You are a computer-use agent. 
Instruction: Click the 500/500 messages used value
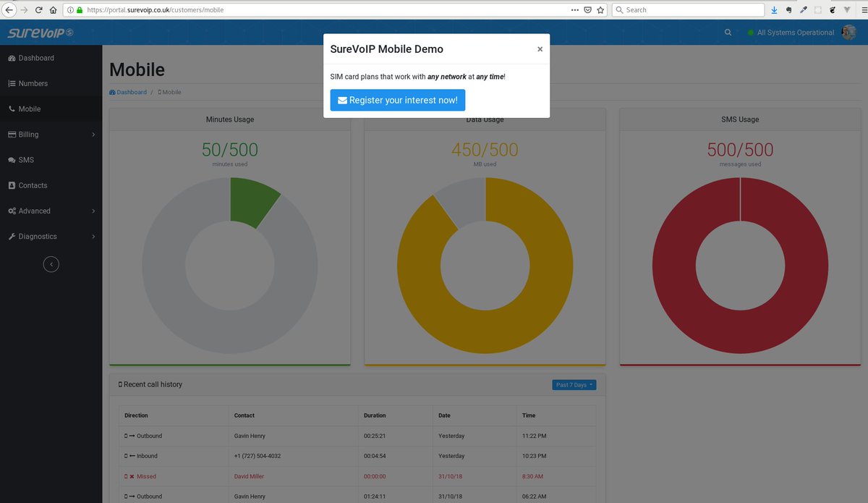coord(740,150)
